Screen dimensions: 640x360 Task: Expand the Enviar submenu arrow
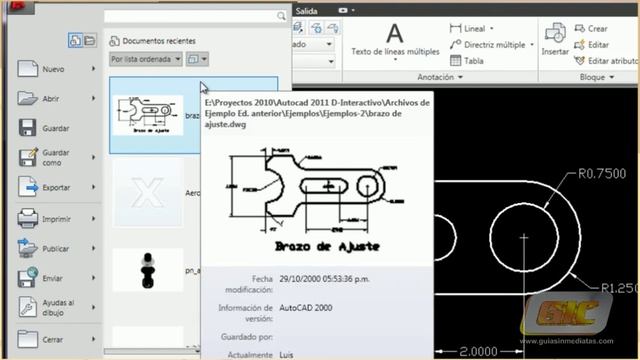[x=93, y=278]
